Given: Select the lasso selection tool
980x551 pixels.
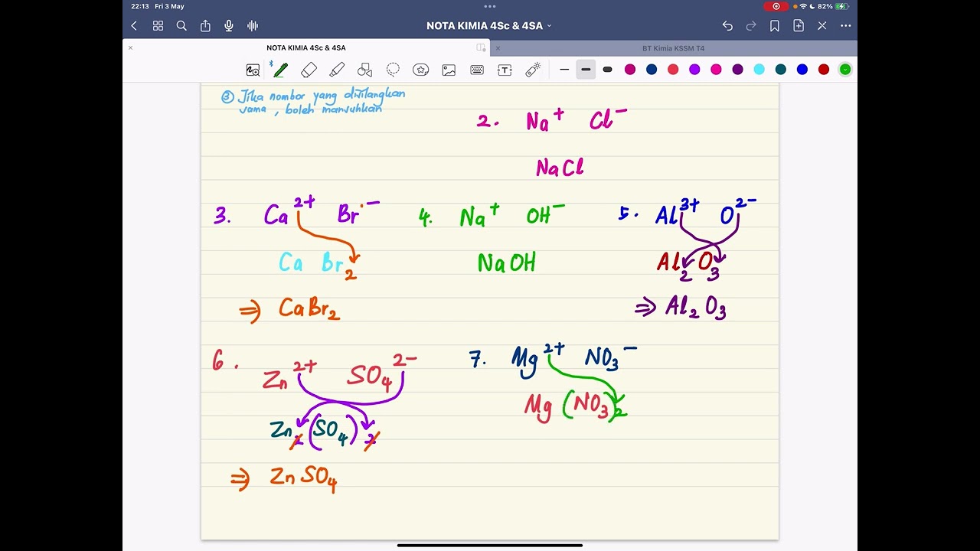Looking at the screenshot, I should 393,70.
